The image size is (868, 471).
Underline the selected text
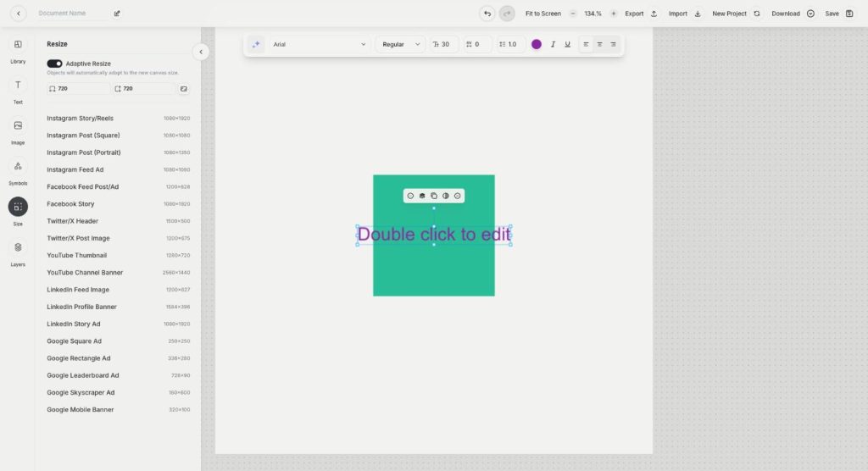coord(567,44)
